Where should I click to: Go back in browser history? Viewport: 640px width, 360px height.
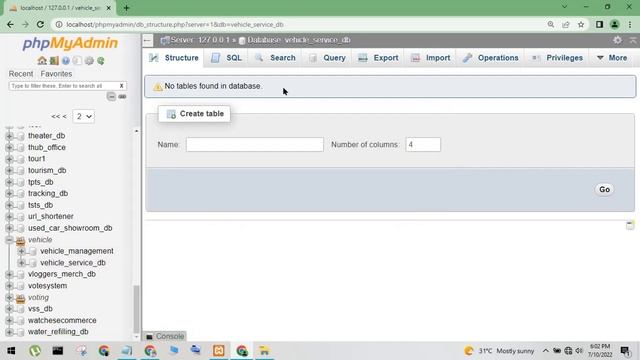click(x=10, y=24)
